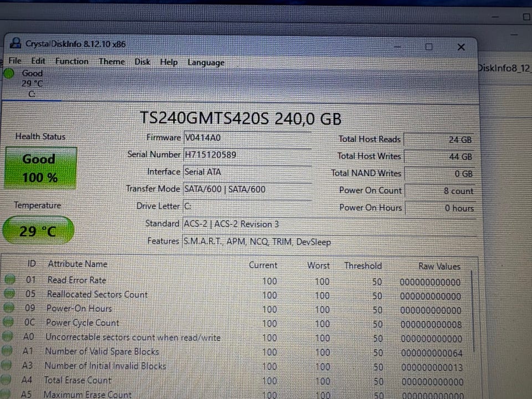The height and width of the screenshot is (399, 532).
Task: Maximize the CrystalDiskInfo window
Action: click(429, 47)
